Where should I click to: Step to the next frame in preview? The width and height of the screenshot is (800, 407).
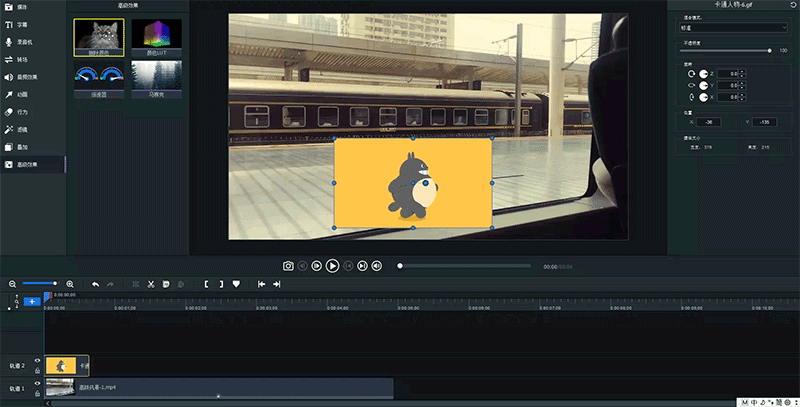point(362,266)
